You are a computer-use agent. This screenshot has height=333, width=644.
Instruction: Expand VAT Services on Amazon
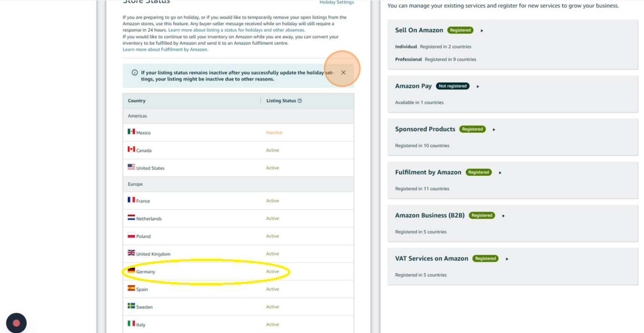pos(507,259)
